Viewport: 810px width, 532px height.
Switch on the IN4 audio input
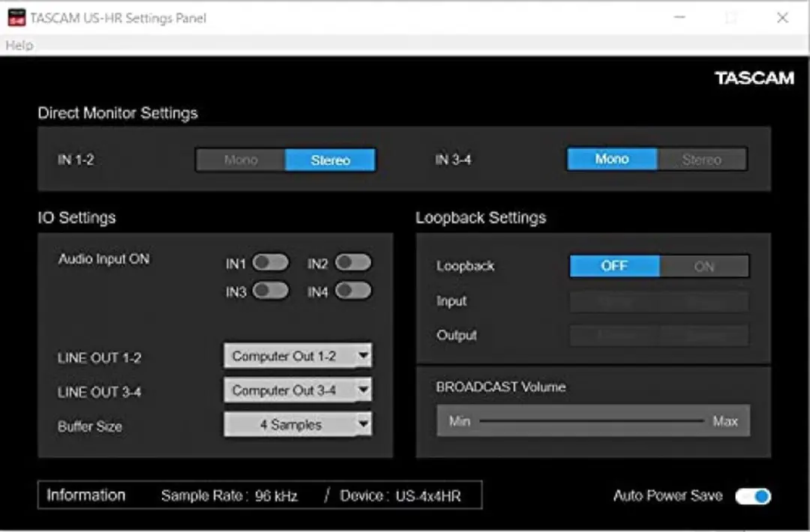point(353,291)
